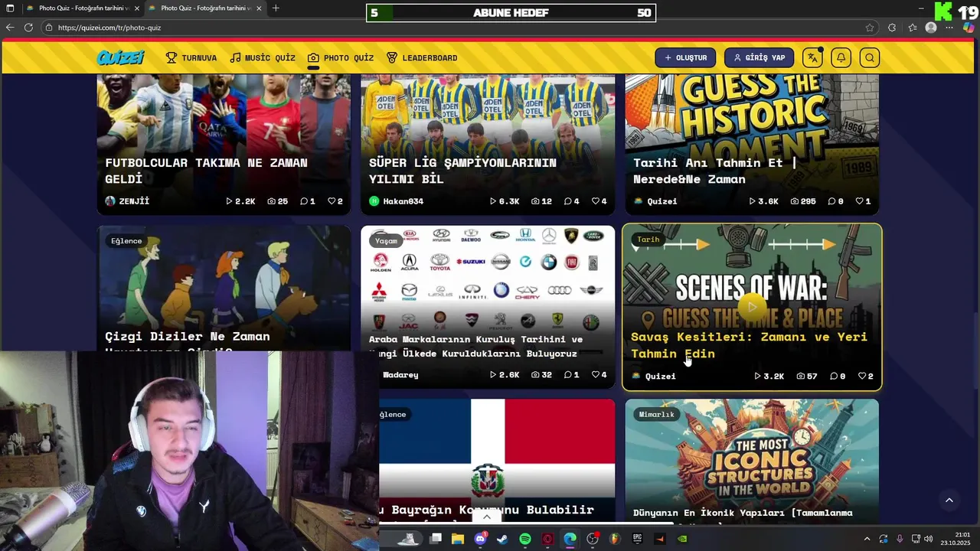Open browser profile avatar icon

click(x=931, y=28)
